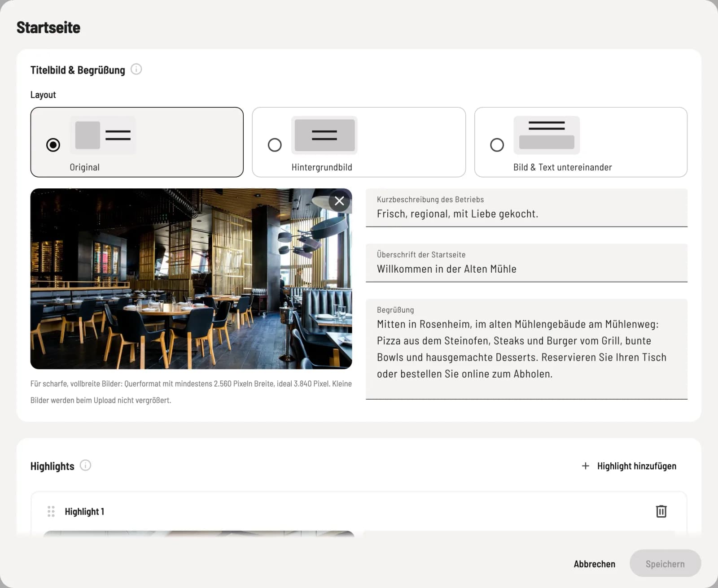The image size is (718, 588).
Task: Click into the Begrüßung text area
Action: tap(526, 349)
